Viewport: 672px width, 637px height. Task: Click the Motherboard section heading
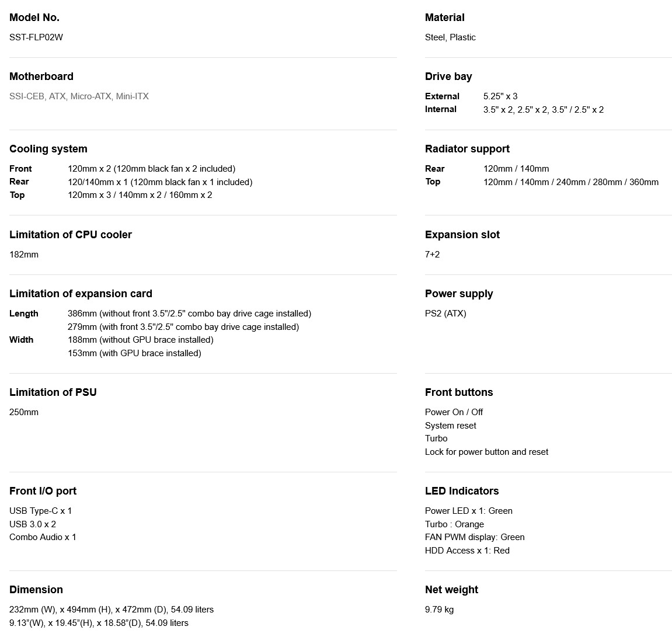[41, 76]
